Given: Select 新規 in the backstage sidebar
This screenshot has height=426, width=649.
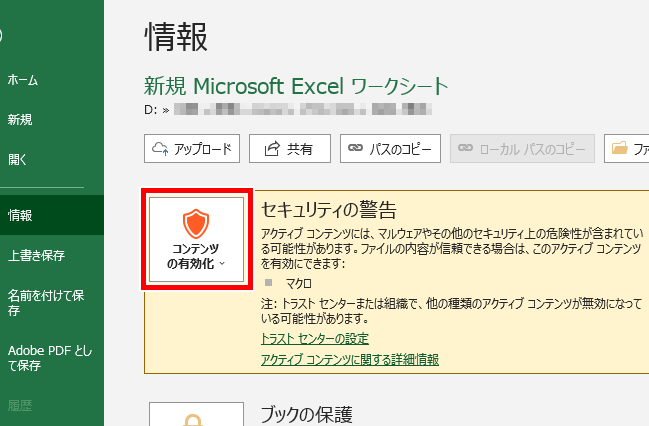Looking at the screenshot, I should [20, 120].
